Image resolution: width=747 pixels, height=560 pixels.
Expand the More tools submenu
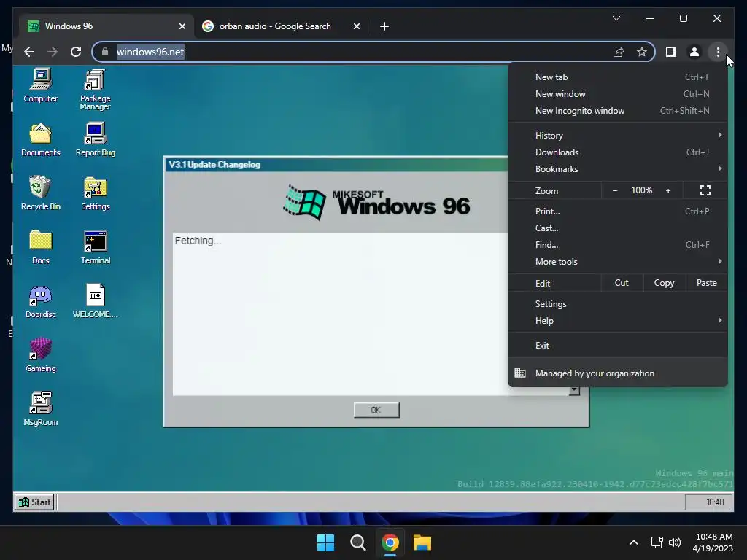(x=617, y=262)
